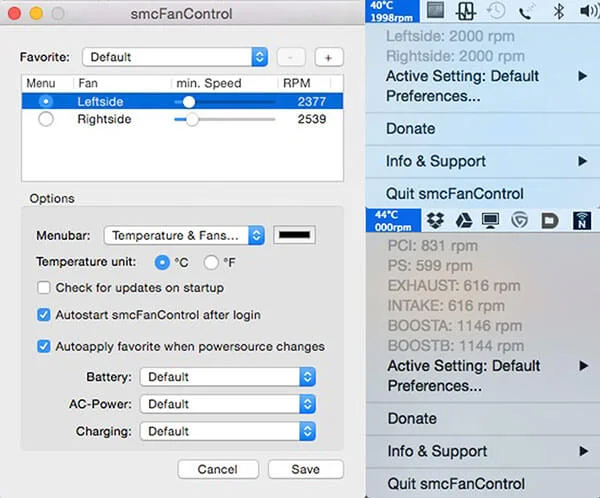Expand Info & Support submenu under 44°C menu
This screenshot has height=498, width=600.
[483, 451]
